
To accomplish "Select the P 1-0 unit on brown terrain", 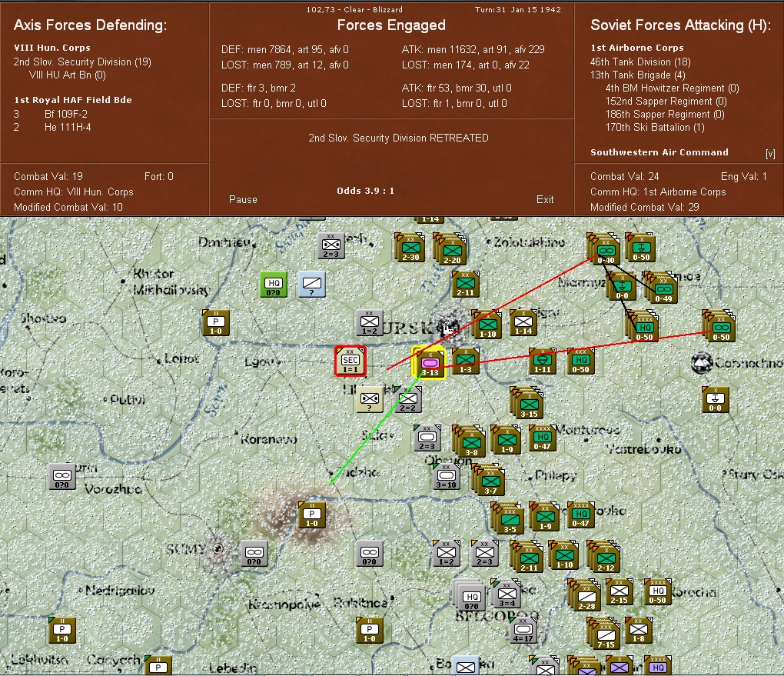I will click(x=311, y=514).
